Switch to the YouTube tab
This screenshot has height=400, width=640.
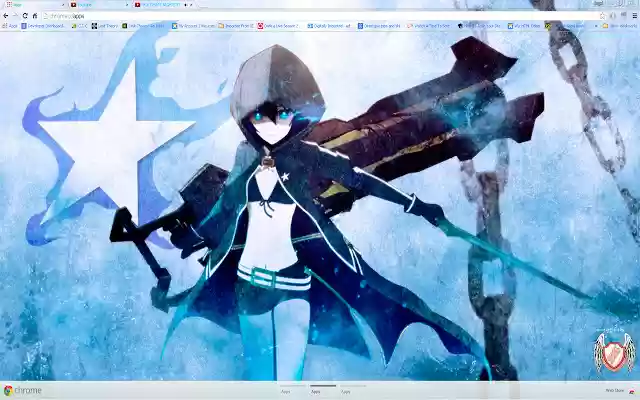tap(98, 4)
